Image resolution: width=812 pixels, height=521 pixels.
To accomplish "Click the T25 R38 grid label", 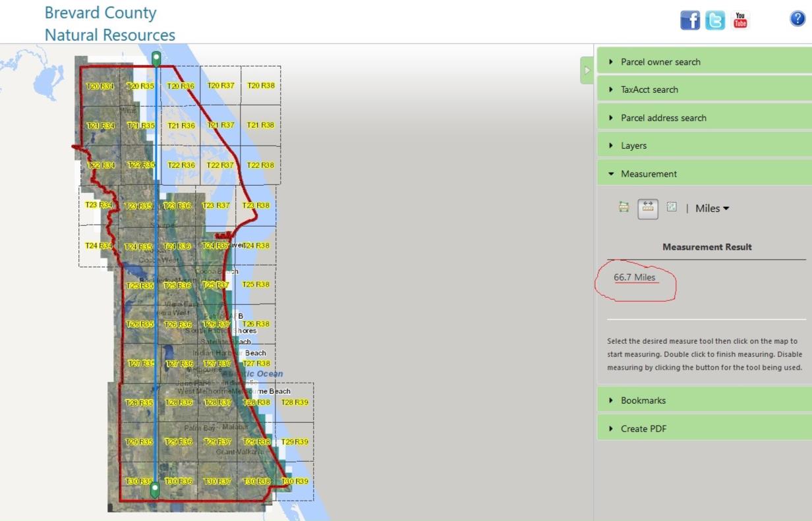I will [x=256, y=285].
